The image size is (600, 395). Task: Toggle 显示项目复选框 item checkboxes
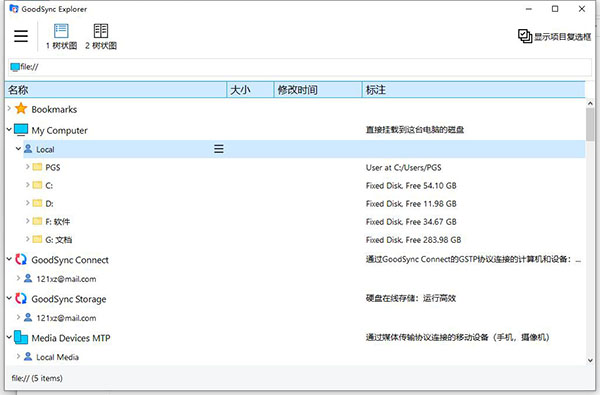click(x=554, y=36)
